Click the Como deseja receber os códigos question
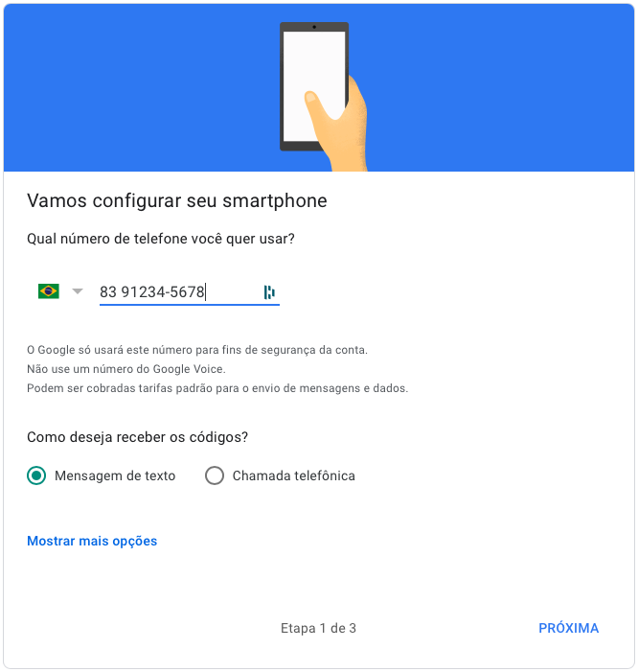Screen dimensions: 638x672 tap(137, 437)
